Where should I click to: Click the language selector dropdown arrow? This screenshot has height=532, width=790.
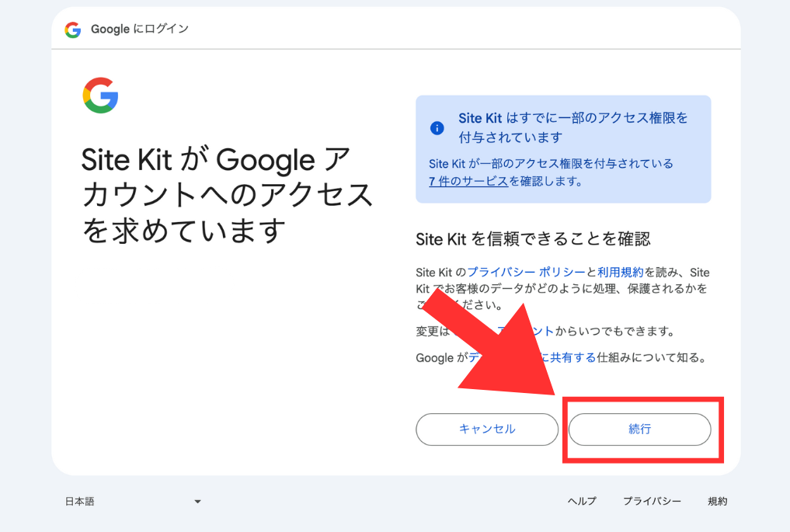point(197,502)
